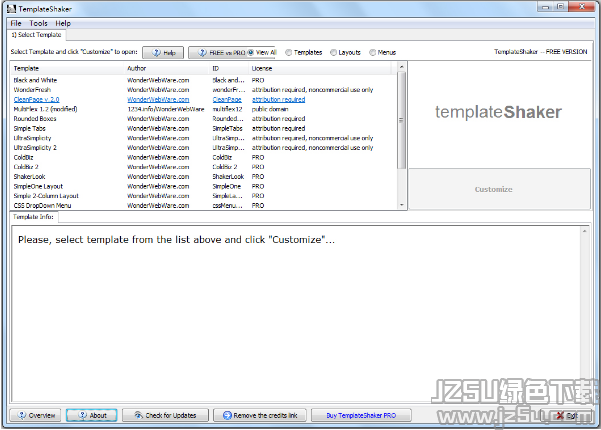This screenshot has height=430, width=601.
Task: Select the ColdBiz template row
Action: (x=204, y=158)
